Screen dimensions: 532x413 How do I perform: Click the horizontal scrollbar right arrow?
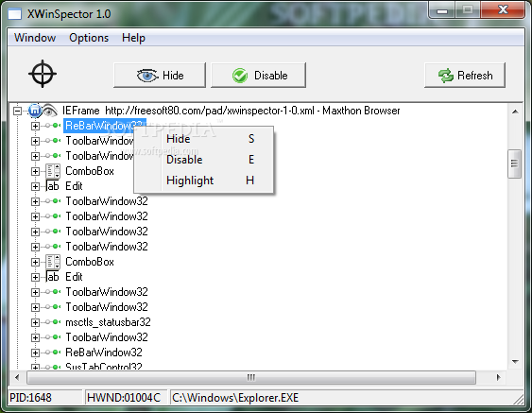[x=498, y=377]
